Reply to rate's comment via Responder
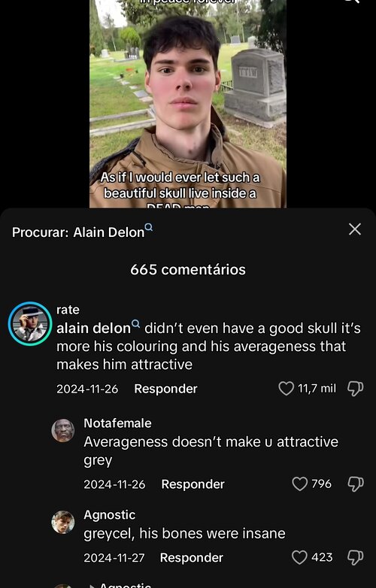376x588 pixels. [x=165, y=389]
